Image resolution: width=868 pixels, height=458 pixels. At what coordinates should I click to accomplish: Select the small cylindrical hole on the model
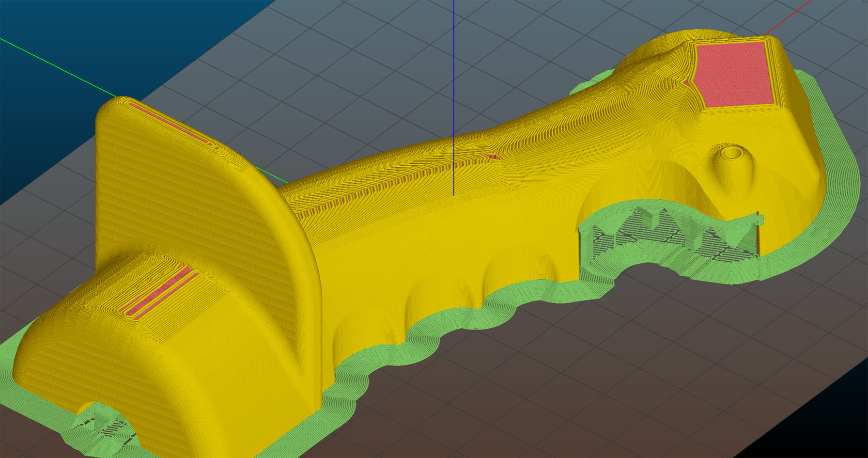coord(731,153)
